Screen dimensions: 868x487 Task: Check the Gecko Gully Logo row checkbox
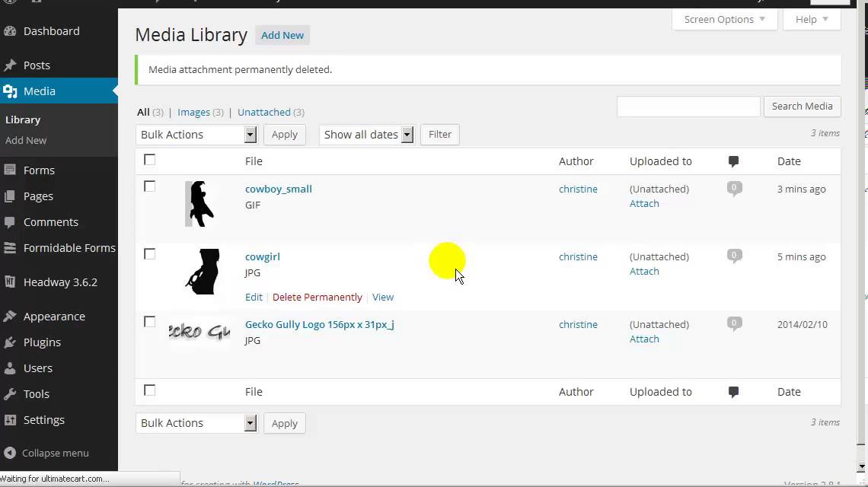(x=149, y=322)
